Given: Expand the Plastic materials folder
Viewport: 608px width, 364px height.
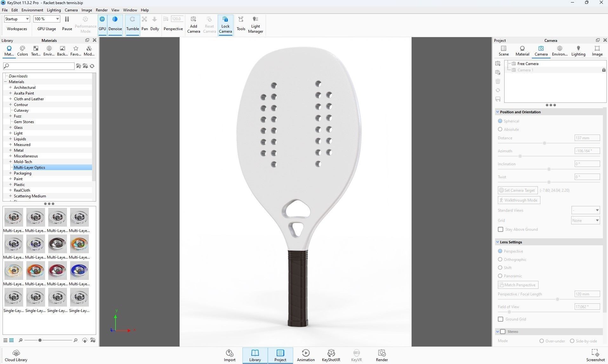Looking at the screenshot, I should pyautogui.click(x=10, y=184).
